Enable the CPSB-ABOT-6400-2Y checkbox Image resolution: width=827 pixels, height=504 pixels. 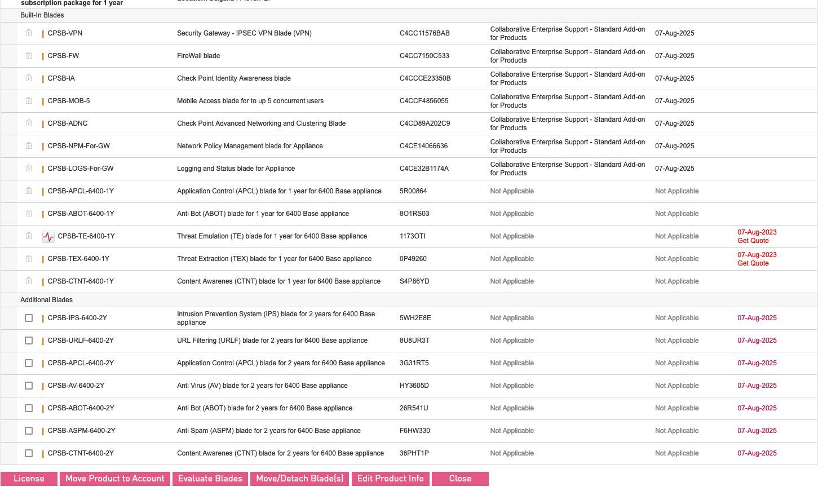29,408
